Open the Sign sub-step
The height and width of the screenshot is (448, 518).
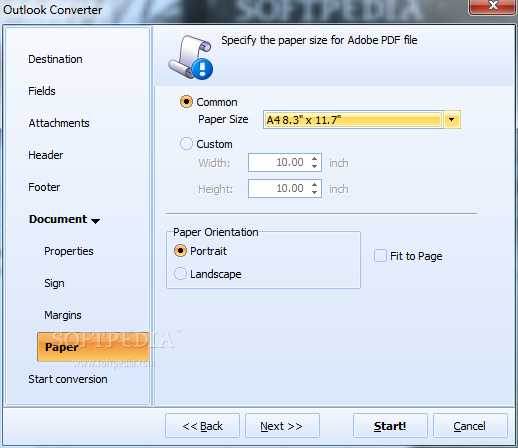pyautogui.click(x=54, y=283)
